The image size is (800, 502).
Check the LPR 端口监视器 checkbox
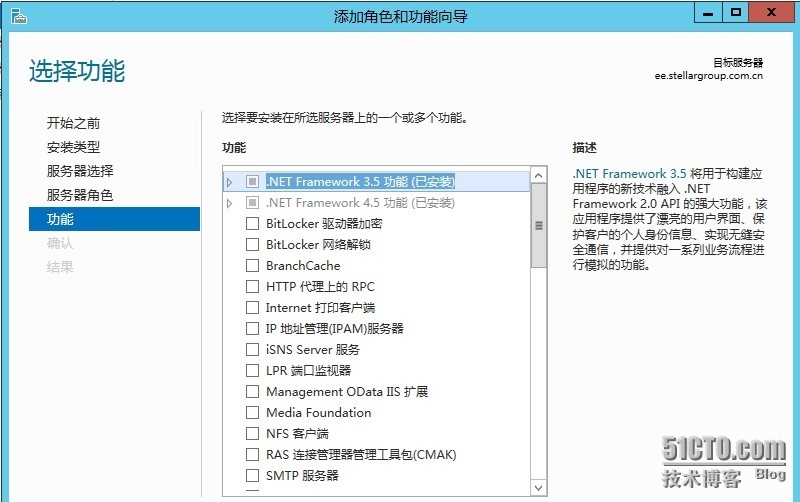[252, 370]
